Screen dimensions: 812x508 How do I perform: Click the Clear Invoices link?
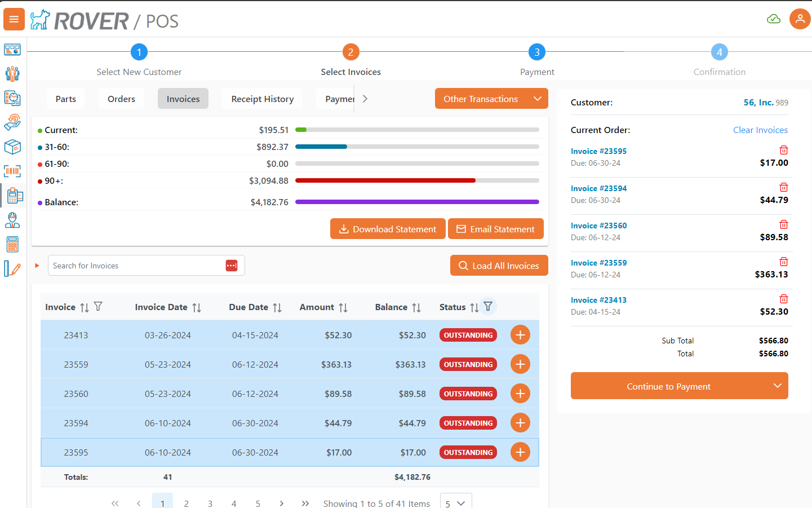click(760, 130)
